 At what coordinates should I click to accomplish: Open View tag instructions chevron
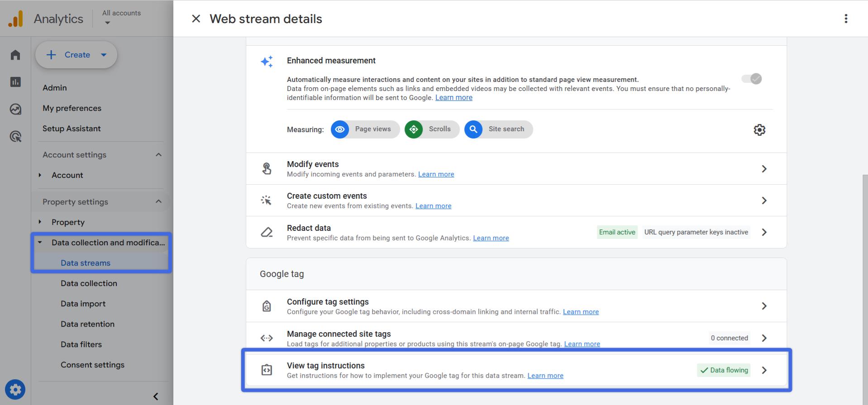tap(764, 370)
